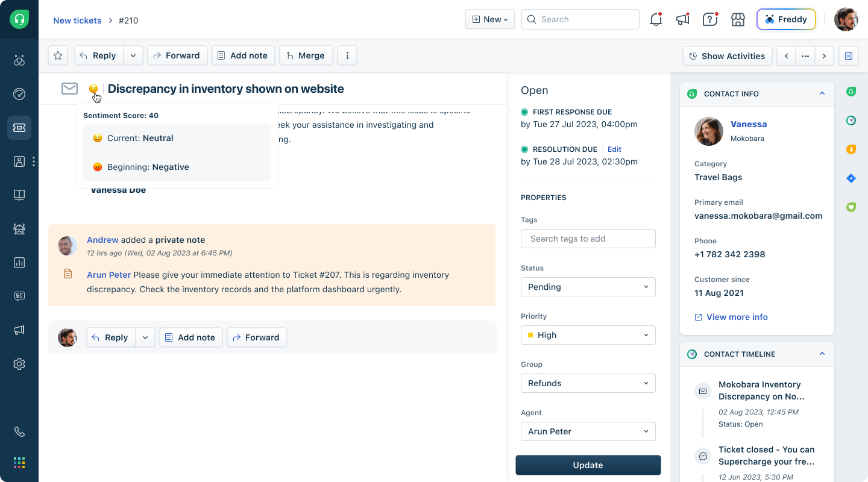
Task: Open the New ticket creation menu
Action: [x=489, y=19]
